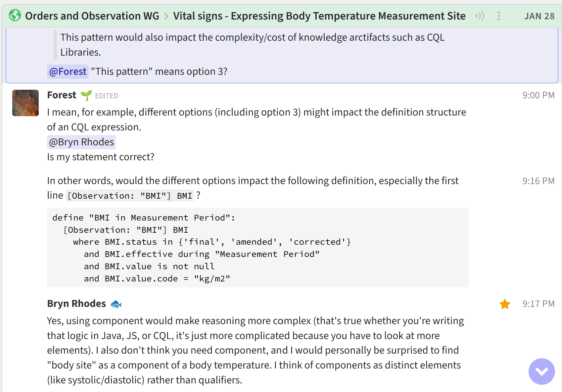
Task: Click the 9:16 PM message timestamp
Action: [x=538, y=181]
